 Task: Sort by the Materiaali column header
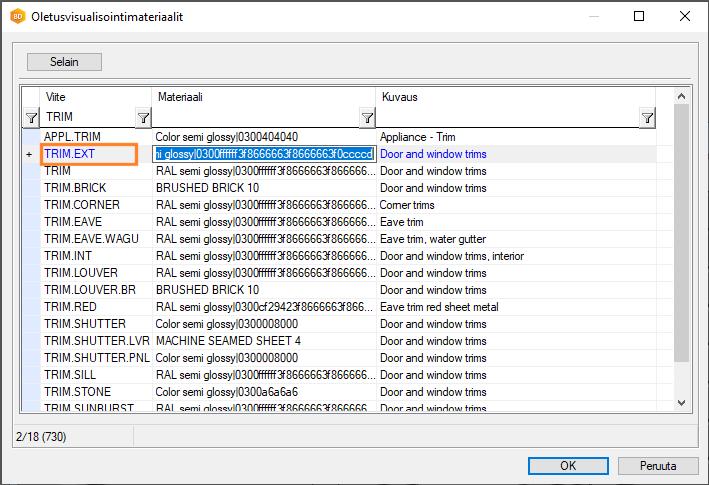coord(264,97)
